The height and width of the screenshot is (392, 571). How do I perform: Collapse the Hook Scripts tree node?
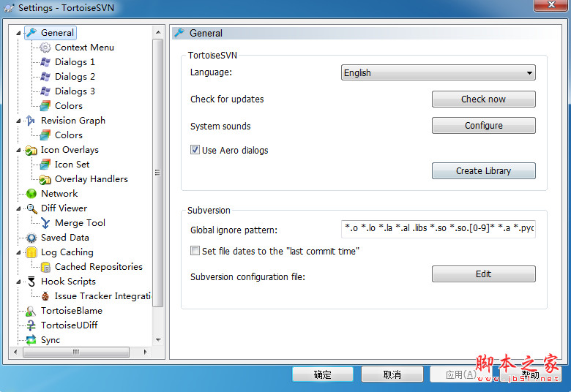tap(18, 282)
